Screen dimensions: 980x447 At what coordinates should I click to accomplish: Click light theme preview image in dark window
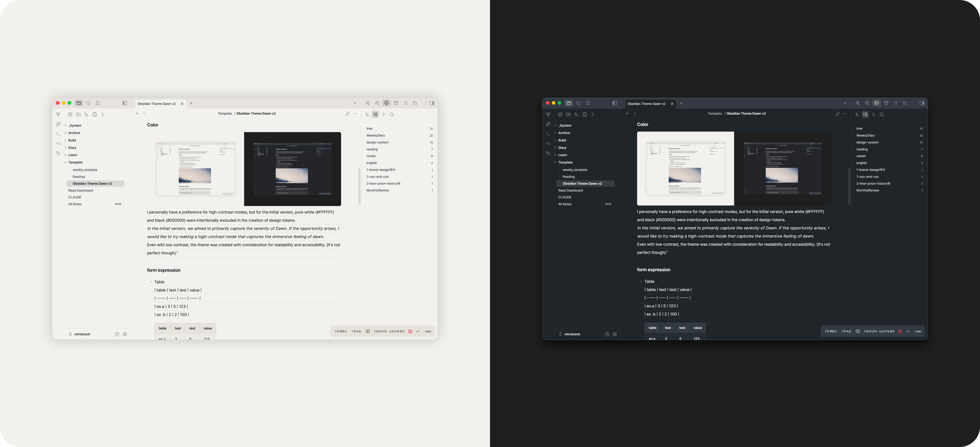coord(685,168)
